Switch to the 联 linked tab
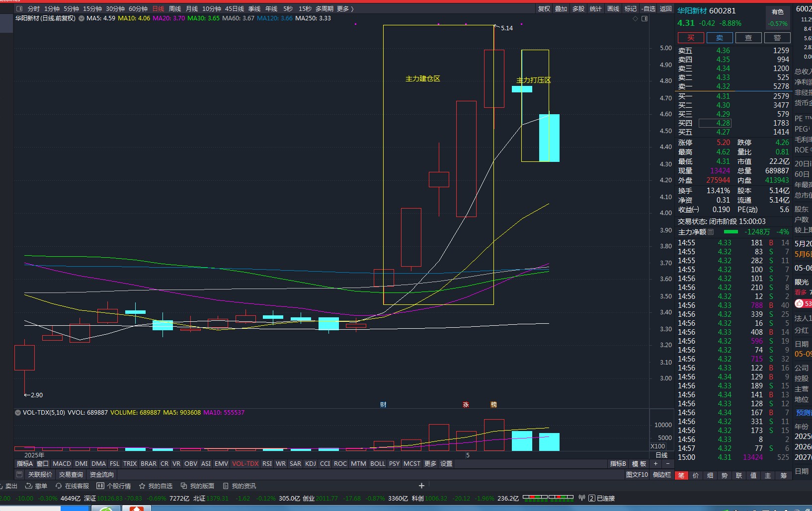 point(739,476)
